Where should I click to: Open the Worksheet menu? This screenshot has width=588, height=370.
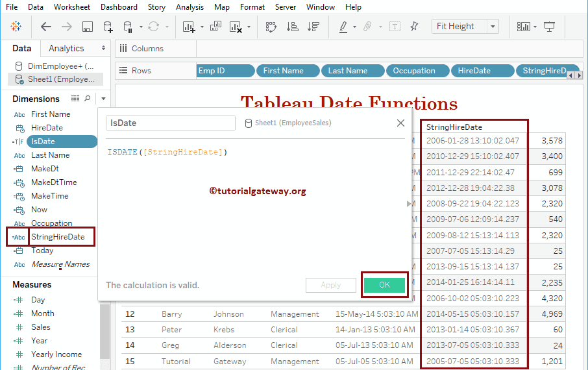pyautogui.click(x=71, y=7)
